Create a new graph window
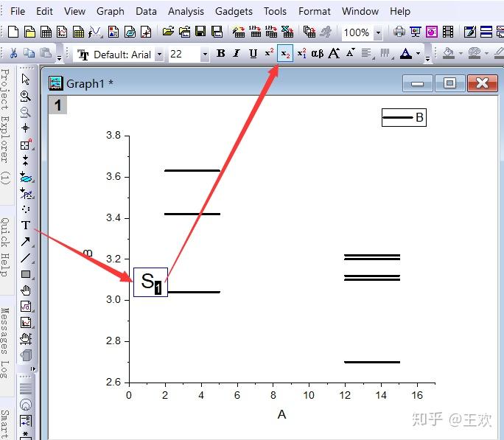The width and height of the screenshot is (504, 440). tap(62, 32)
